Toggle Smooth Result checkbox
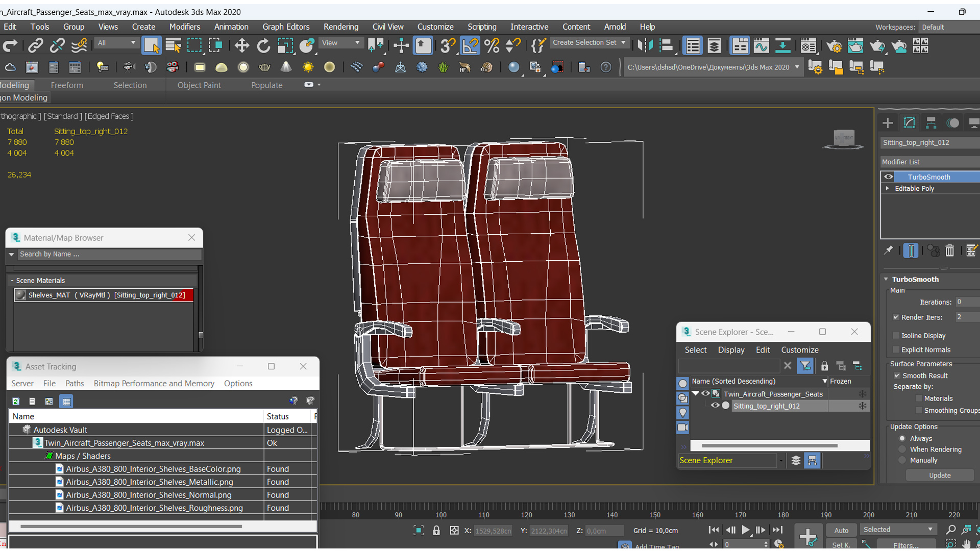 pyautogui.click(x=897, y=375)
